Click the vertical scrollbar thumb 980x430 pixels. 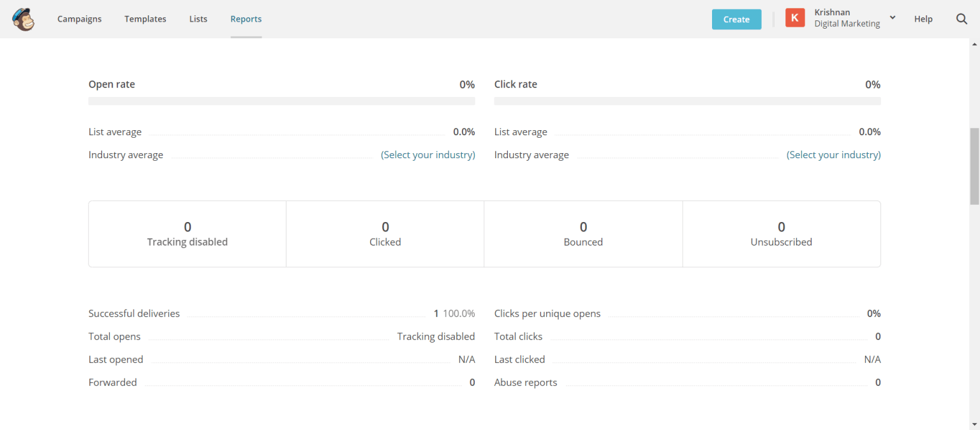point(974,166)
